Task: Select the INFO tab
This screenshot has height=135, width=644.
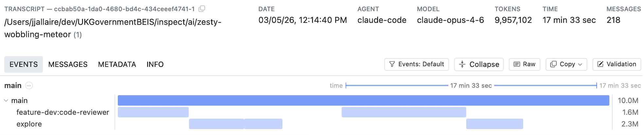Action: (x=155, y=64)
